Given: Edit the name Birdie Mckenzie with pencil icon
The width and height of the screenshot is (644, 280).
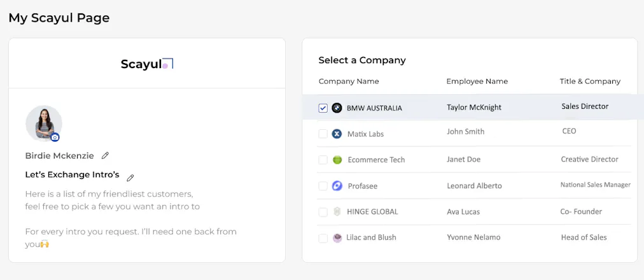Looking at the screenshot, I should (x=105, y=156).
